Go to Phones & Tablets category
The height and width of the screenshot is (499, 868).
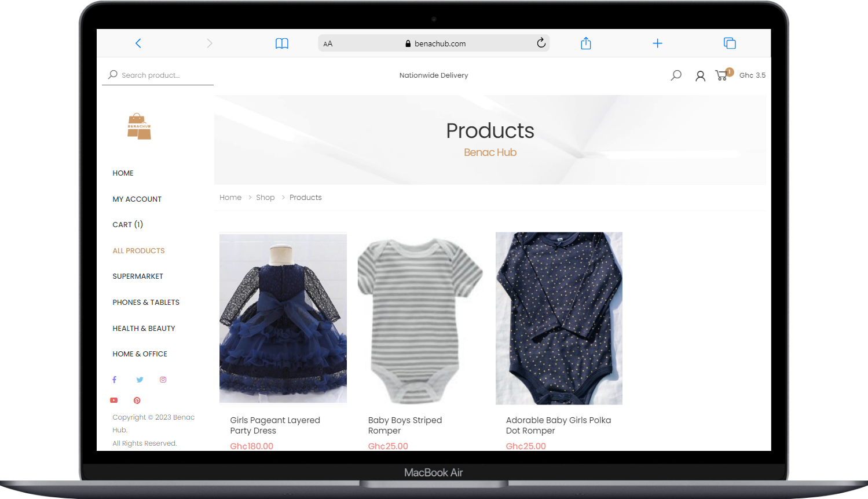[146, 303]
